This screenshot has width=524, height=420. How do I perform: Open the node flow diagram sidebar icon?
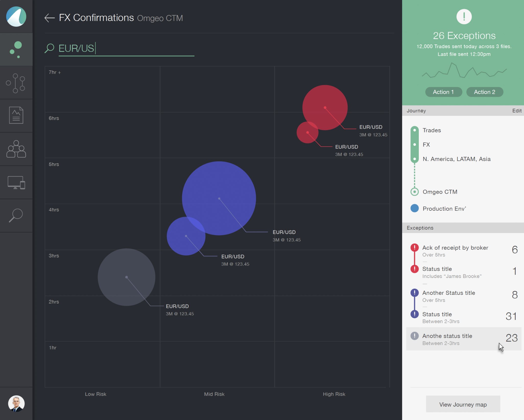pyautogui.click(x=16, y=83)
